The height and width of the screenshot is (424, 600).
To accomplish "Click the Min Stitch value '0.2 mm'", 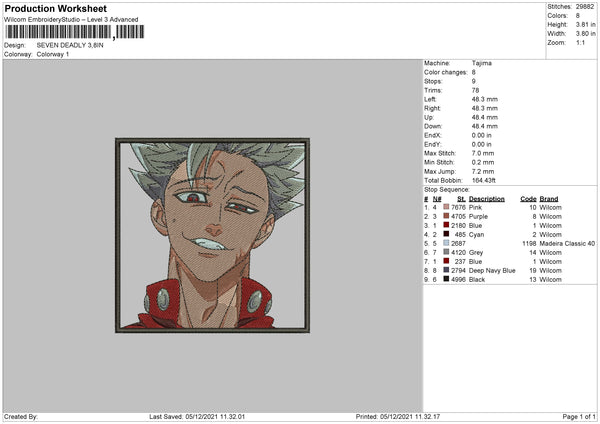I will [x=483, y=162].
